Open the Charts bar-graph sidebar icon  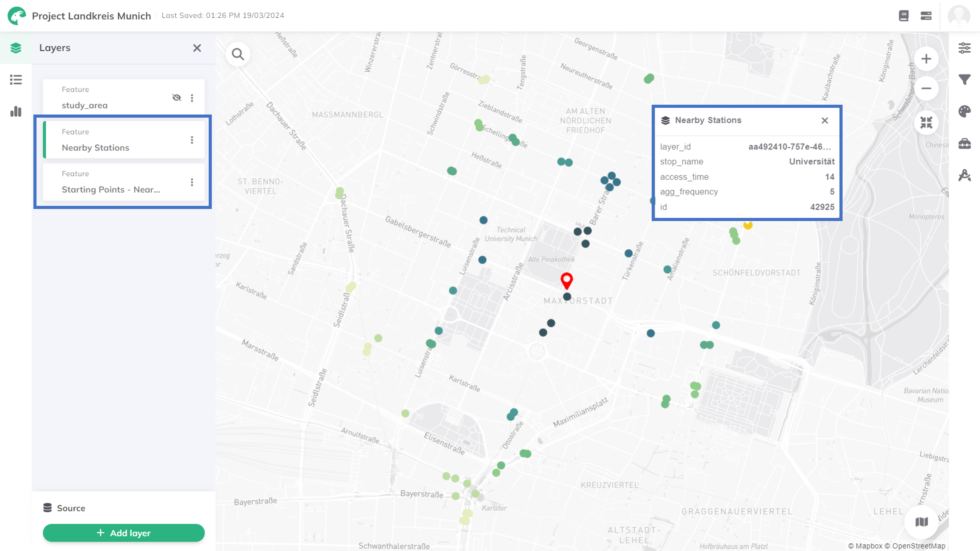click(x=16, y=111)
